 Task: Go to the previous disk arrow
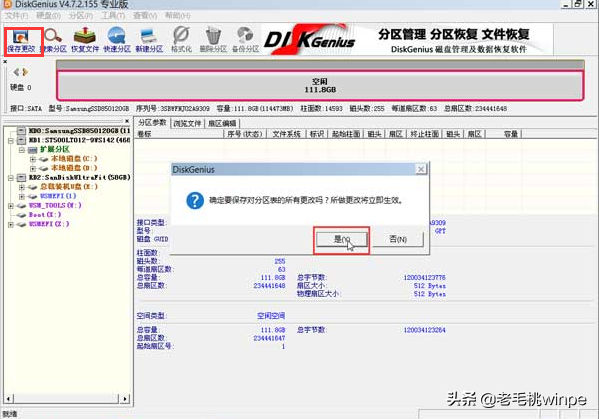[16, 72]
